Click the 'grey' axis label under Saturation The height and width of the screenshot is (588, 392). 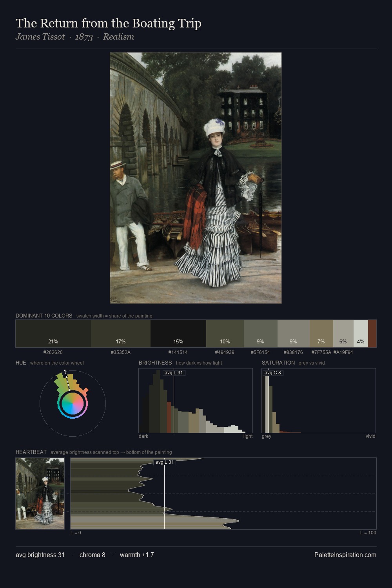coord(267,436)
